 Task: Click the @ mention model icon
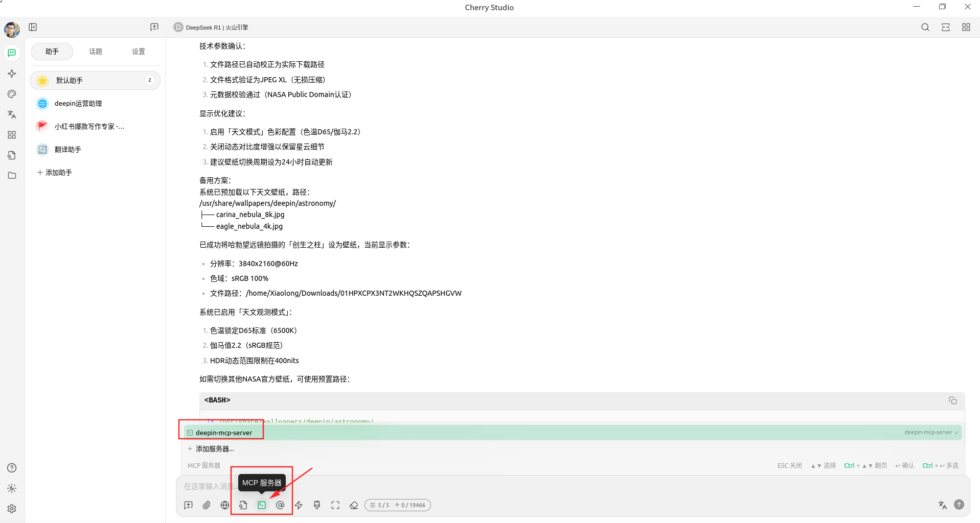point(280,505)
